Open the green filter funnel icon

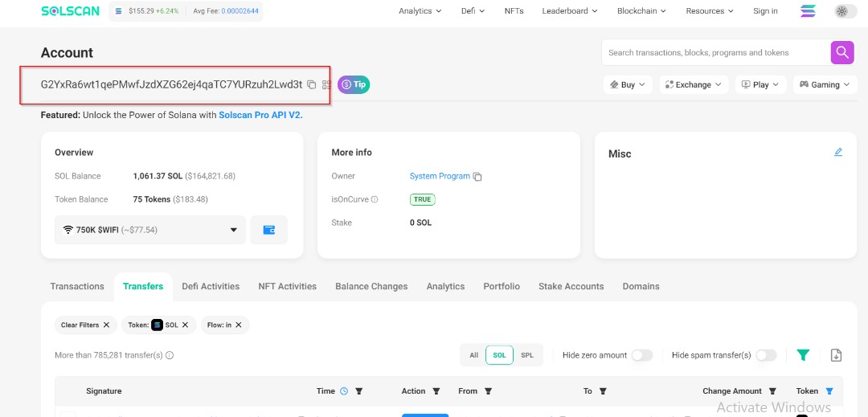click(x=803, y=355)
